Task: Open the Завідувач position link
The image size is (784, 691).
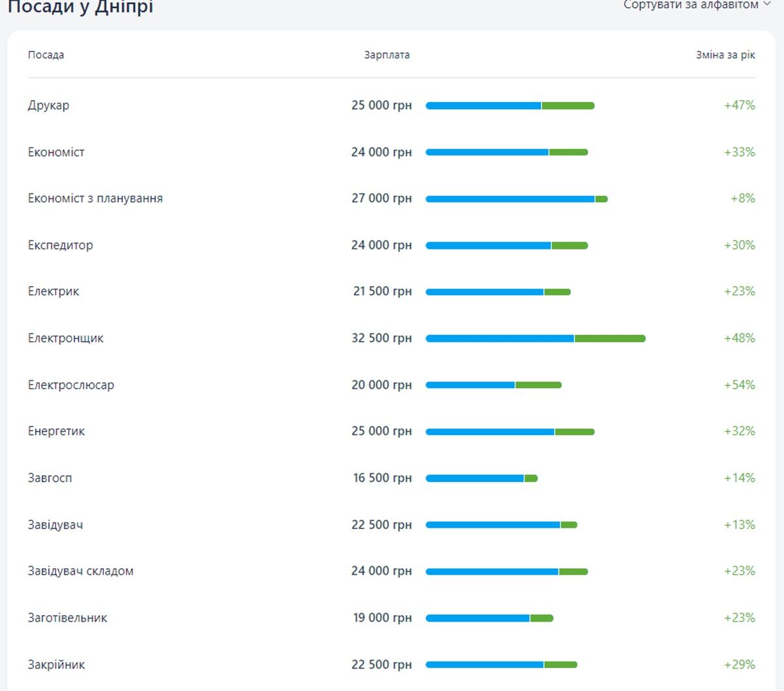Action: coord(56,525)
